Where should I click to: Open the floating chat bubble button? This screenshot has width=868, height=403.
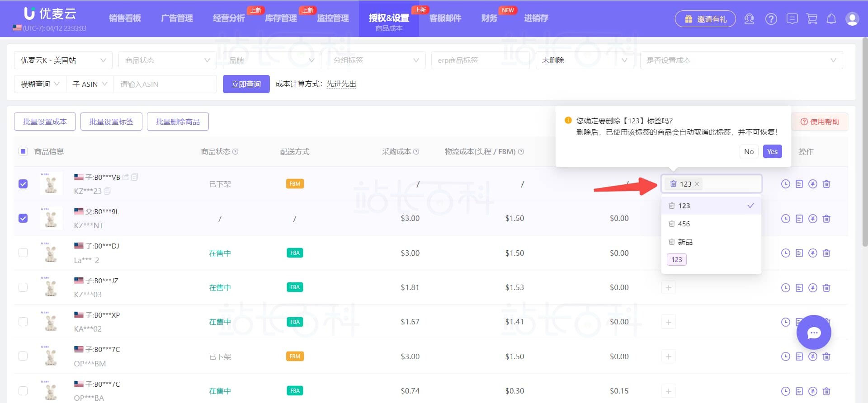click(x=814, y=333)
